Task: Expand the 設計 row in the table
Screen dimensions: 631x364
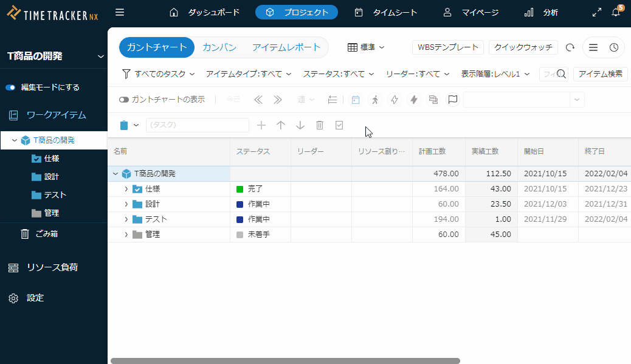Action: pos(126,204)
